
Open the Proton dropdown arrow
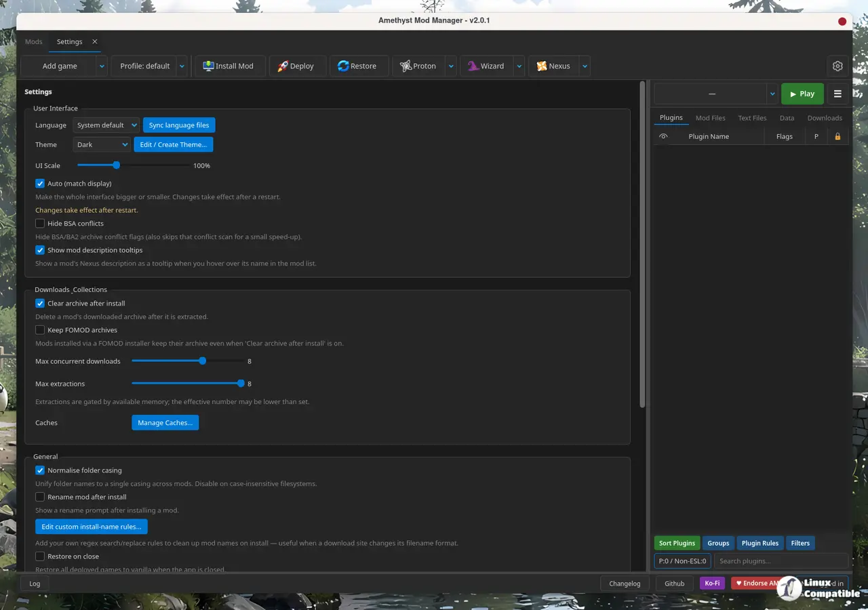[451, 66]
